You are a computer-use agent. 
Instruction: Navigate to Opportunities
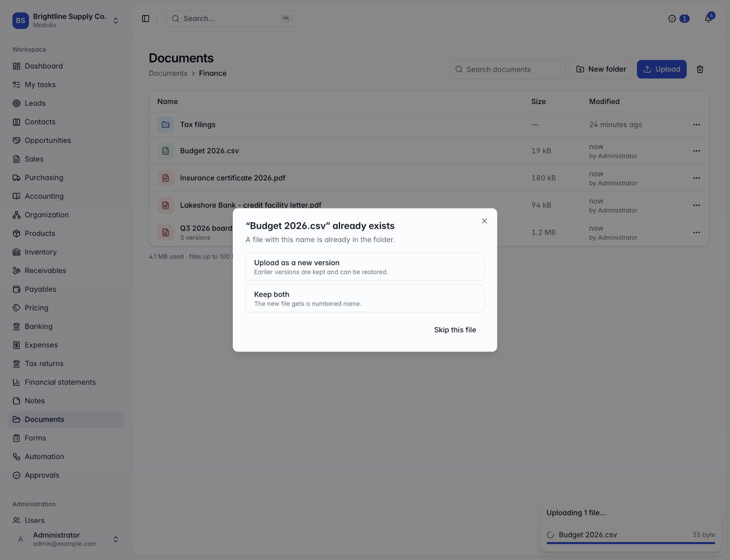(66, 140)
